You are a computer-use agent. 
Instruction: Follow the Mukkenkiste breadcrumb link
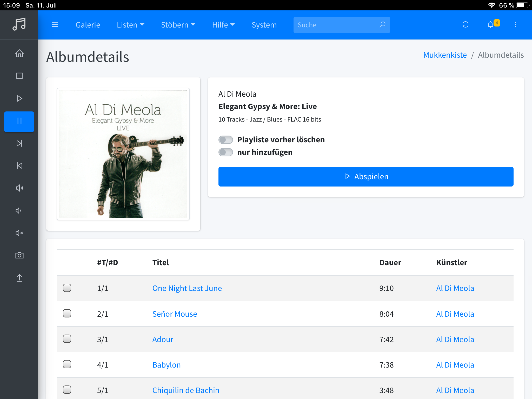point(445,55)
